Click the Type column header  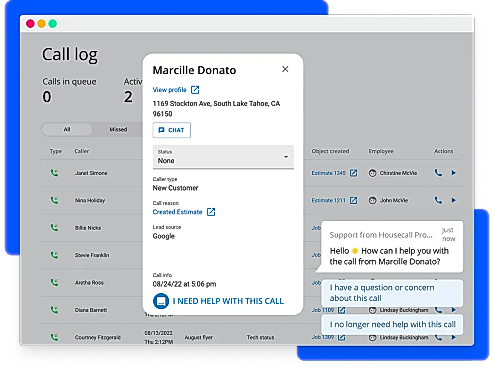pos(56,151)
